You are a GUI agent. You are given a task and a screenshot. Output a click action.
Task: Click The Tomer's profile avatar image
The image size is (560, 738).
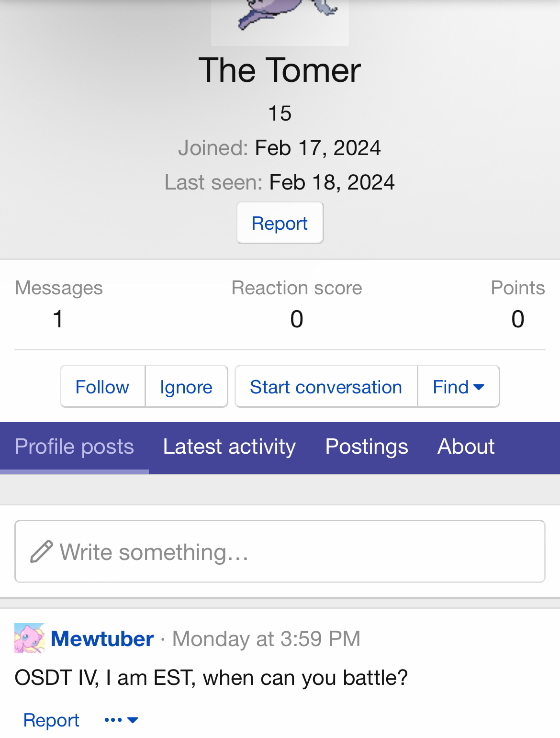pyautogui.click(x=280, y=22)
